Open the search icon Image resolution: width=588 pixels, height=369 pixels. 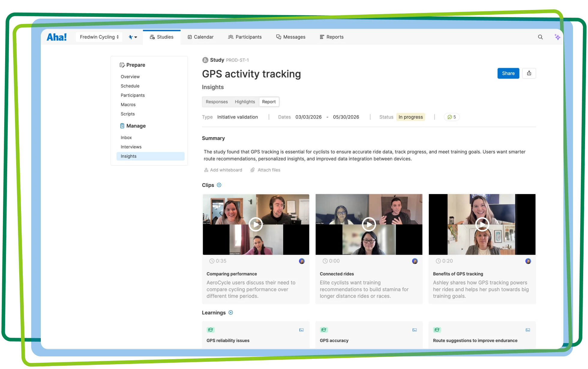coord(540,37)
